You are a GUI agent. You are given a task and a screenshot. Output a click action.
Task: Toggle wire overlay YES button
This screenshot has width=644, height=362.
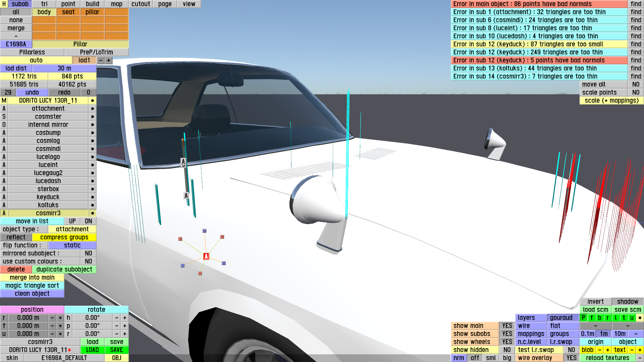click(571, 358)
